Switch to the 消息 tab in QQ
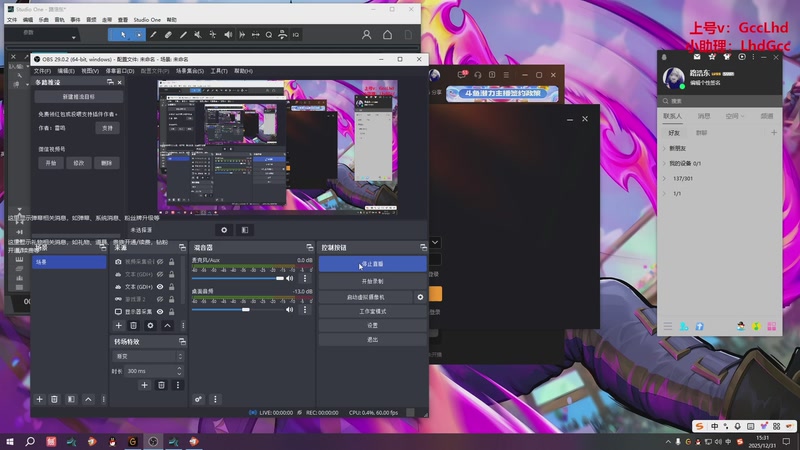The width and height of the screenshot is (800, 450). click(704, 116)
